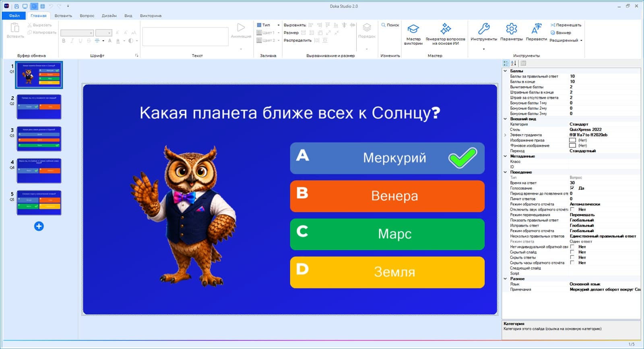Switch to the Дизайн ribbon tab
Image resolution: width=644 pixels, height=349 pixels.
pyautogui.click(x=109, y=16)
